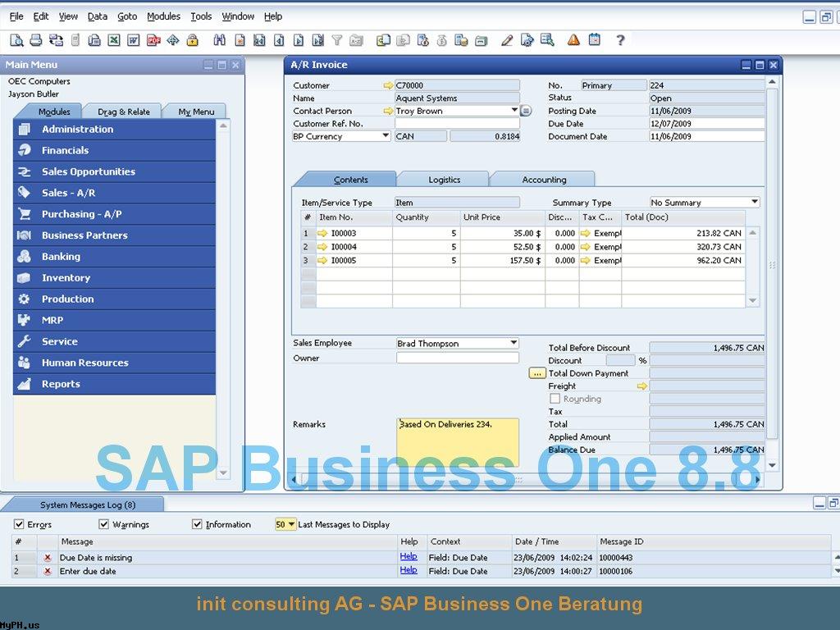Click the Payment Means money-bag icon
840x630 pixels.
click(x=442, y=40)
